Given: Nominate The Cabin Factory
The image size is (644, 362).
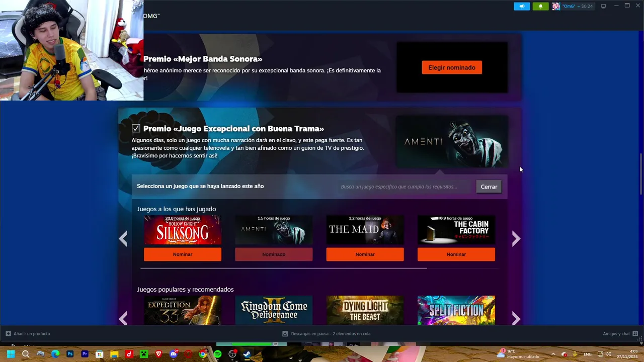Looking at the screenshot, I should (x=456, y=254).
